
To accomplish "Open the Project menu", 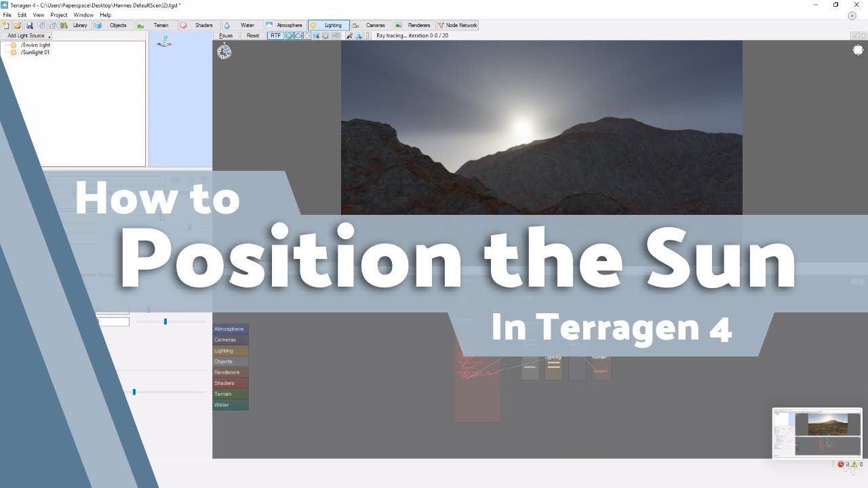I will (59, 14).
